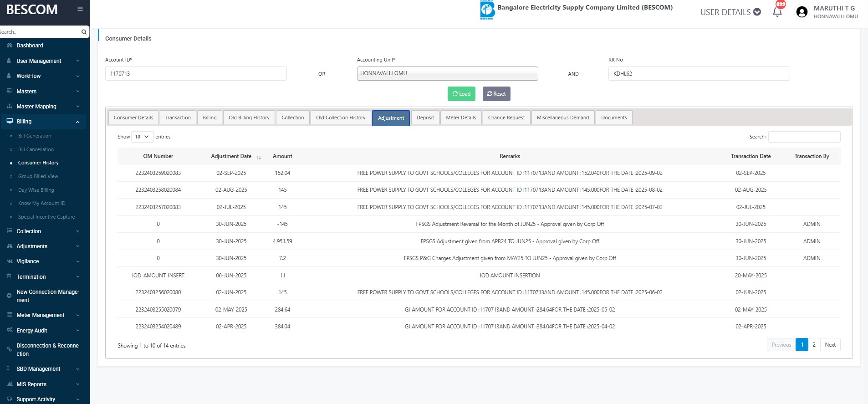Viewport: 868px width, 404px height.
Task: Click the BESCOM company logo
Action: tap(487, 10)
